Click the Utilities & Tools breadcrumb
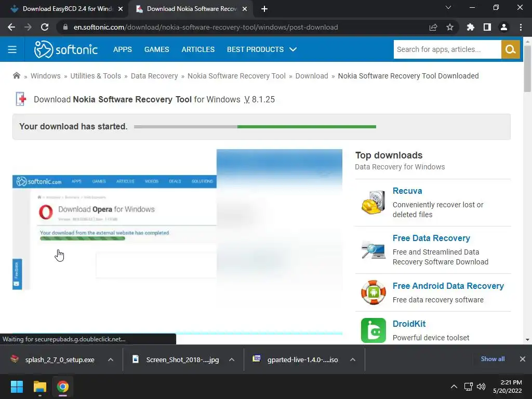532x399 pixels. (x=96, y=76)
